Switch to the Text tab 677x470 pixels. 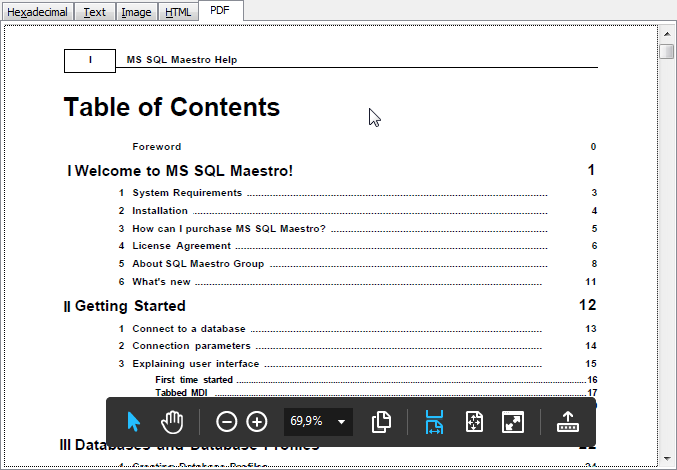click(94, 12)
